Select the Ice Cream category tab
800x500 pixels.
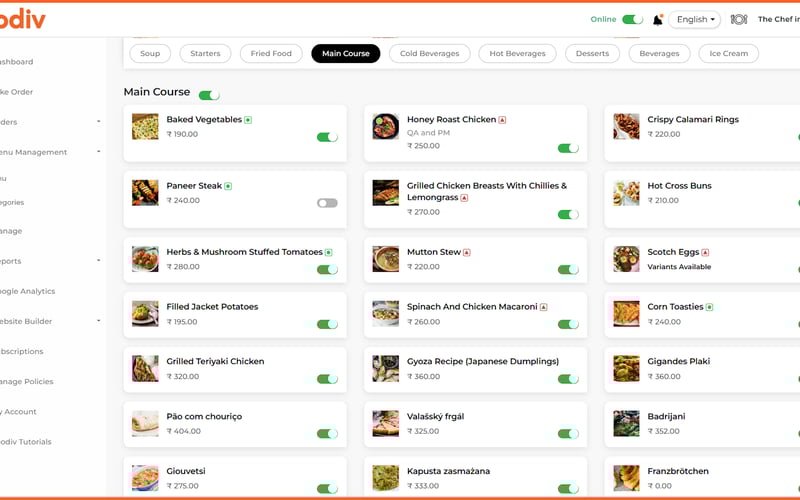(x=729, y=54)
